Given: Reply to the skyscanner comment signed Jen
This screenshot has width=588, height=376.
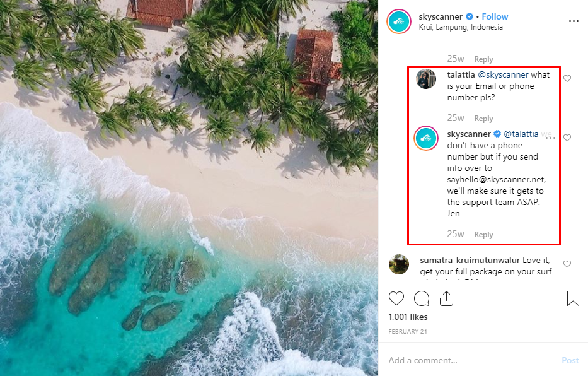Looking at the screenshot, I should pos(483,235).
